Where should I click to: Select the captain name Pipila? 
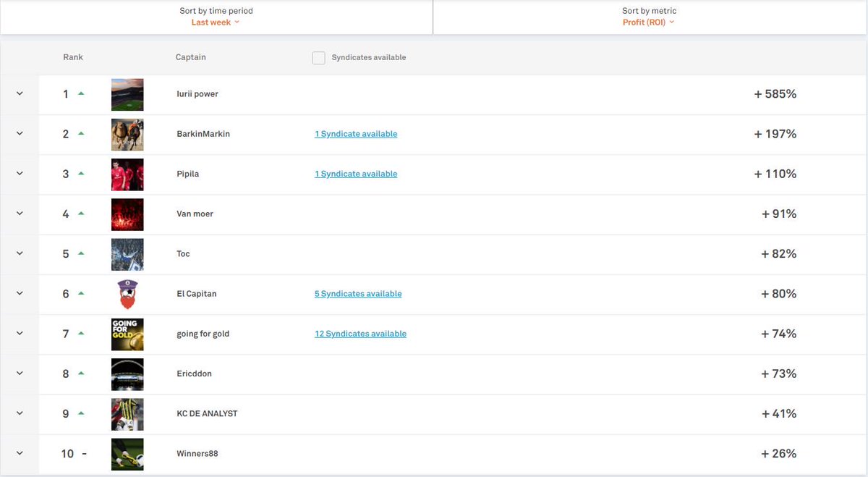click(x=187, y=174)
